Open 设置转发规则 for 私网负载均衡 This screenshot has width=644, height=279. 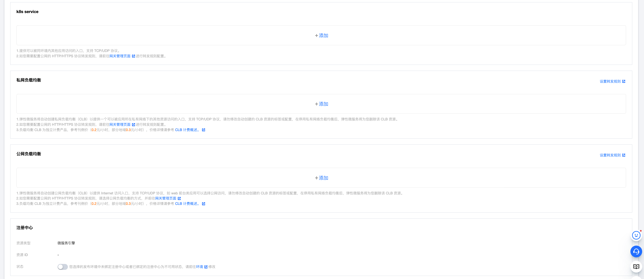pyautogui.click(x=610, y=81)
